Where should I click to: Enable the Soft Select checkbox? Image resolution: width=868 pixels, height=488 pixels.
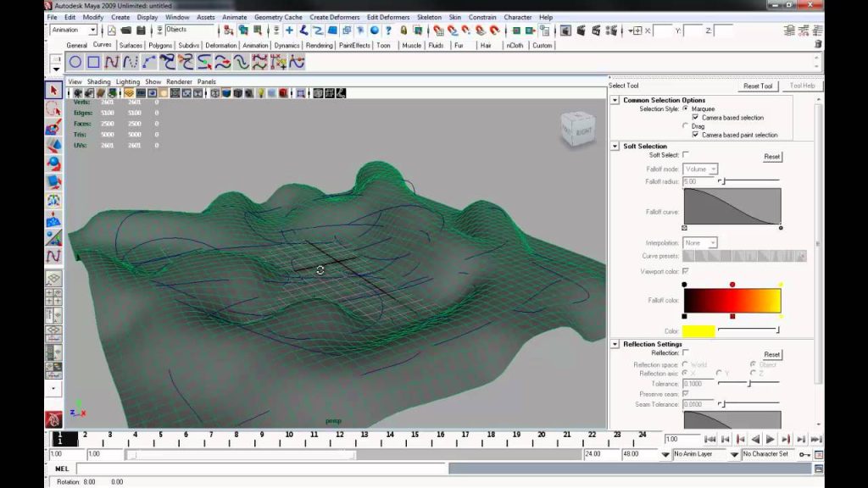click(x=685, y=154)
